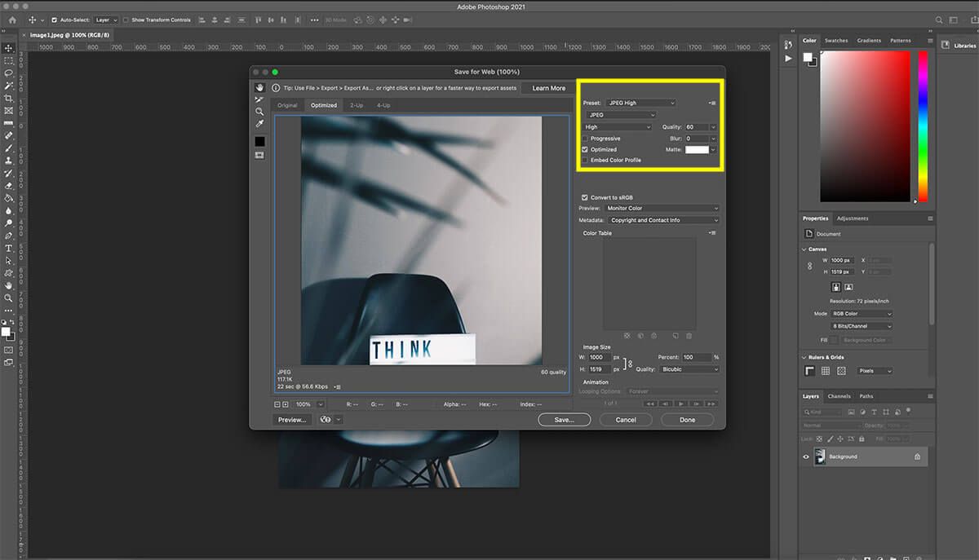Screen dimensions: 979x560
Task: Select the Paint Bucket tool
Action: 8,197
